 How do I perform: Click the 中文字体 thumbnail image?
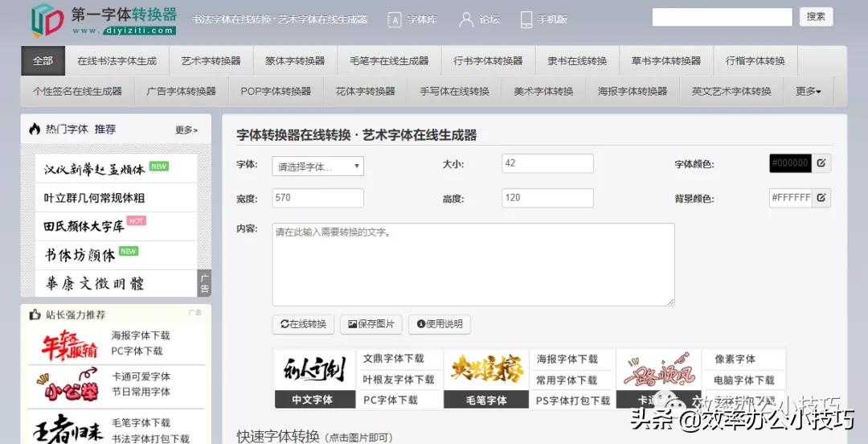[x=315, y=379]
